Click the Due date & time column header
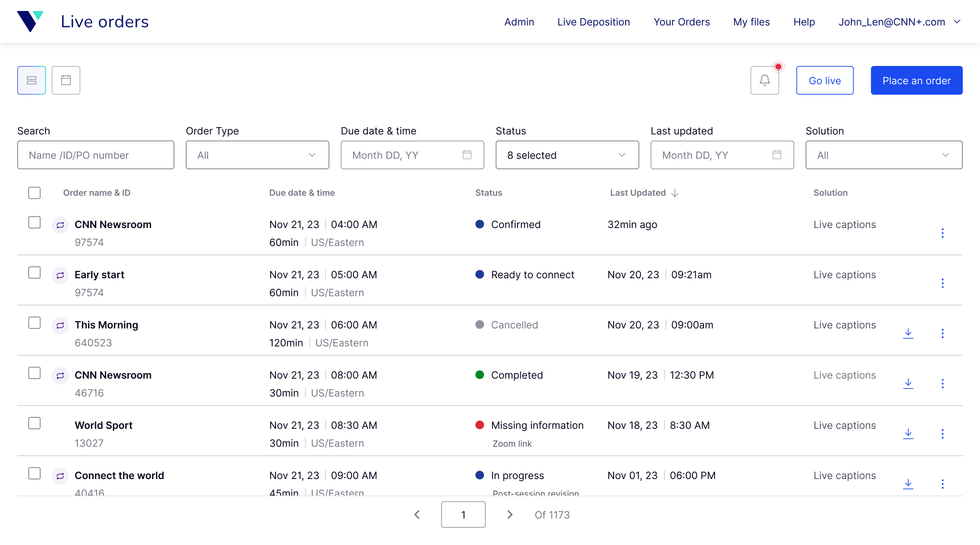The height and width of the screenshot is (545, 980). tap(302, 193)
